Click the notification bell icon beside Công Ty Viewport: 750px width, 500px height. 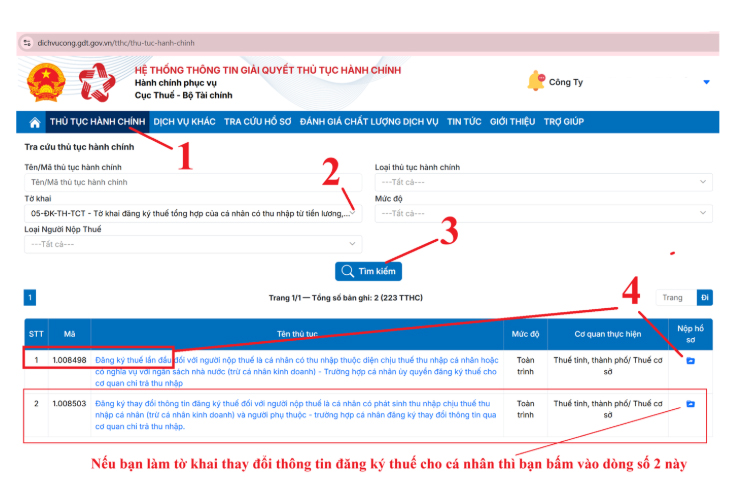[x=536, y=81]
